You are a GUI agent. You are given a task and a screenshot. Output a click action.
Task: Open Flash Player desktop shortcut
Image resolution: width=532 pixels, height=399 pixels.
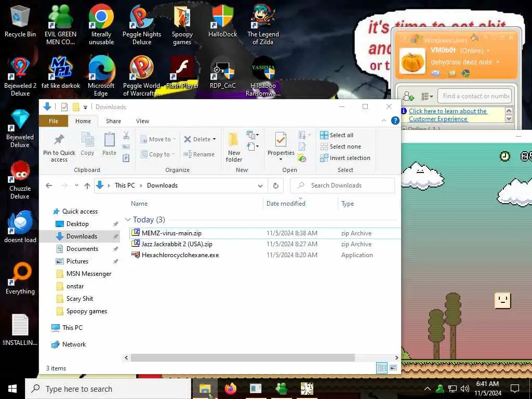(x=182, y=73)
